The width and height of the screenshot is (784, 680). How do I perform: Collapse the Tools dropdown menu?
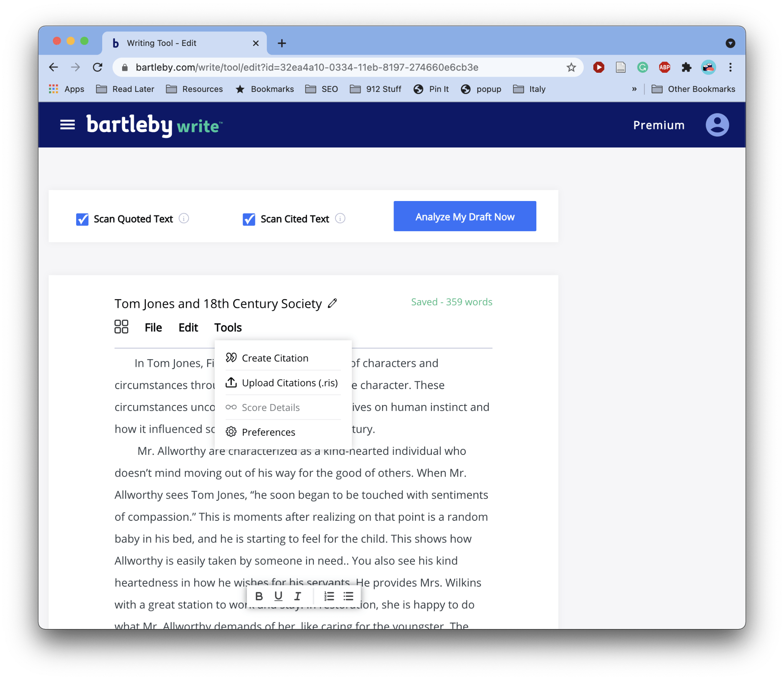pos(228,328)
